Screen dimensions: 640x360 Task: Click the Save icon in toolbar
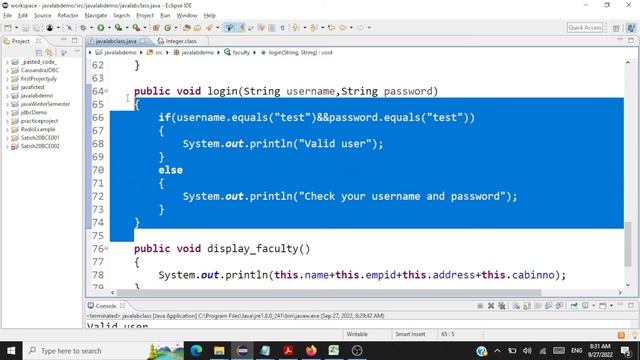(25, 28)
